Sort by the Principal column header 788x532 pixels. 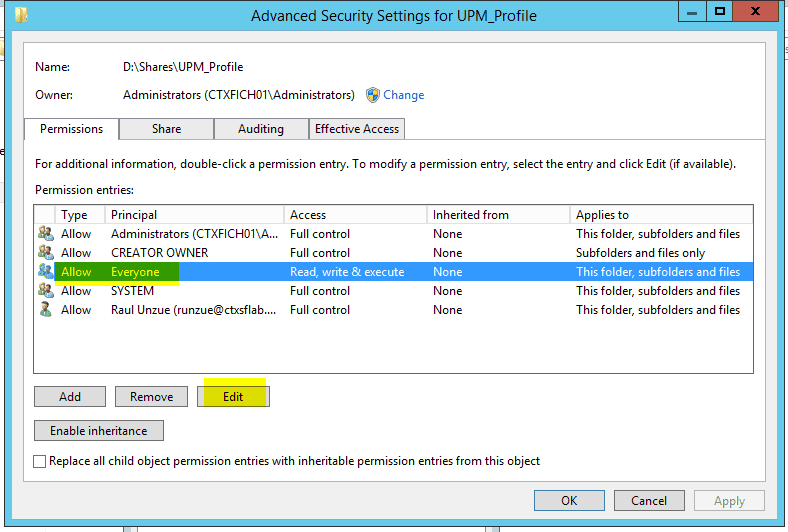point(194,215)
